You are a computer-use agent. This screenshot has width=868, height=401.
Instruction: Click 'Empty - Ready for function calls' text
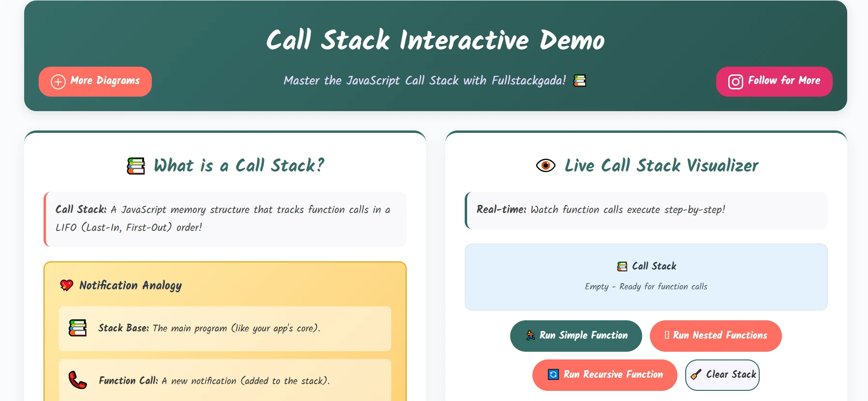pyautogui.click(x=646, y=286)
